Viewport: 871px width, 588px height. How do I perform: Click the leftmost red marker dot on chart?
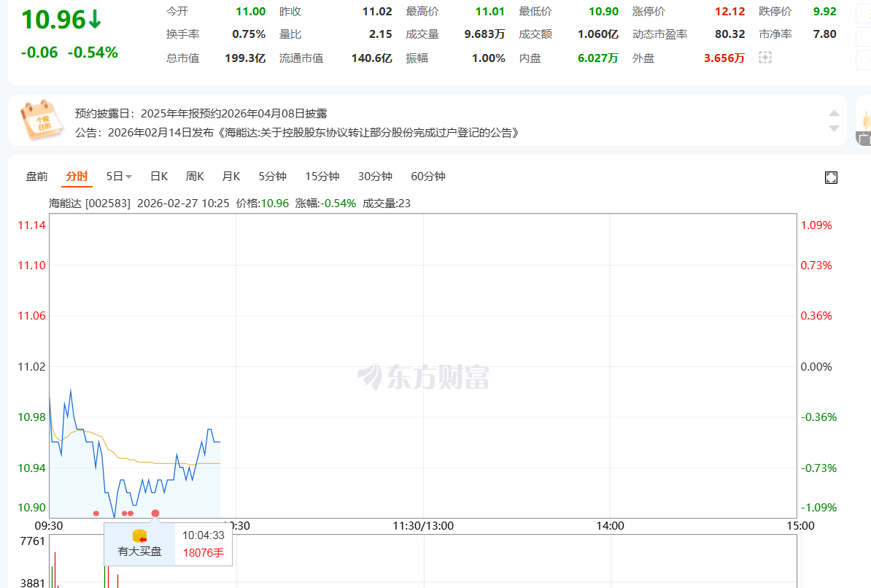[x=96, y=514]
